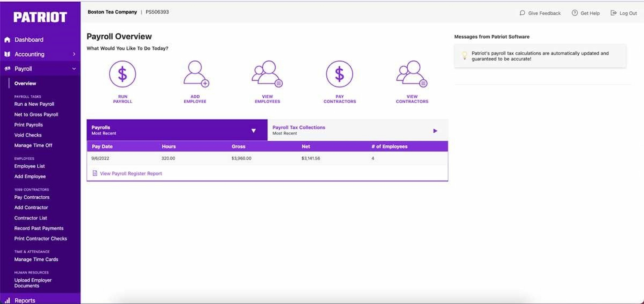Click the Run Payroll dollar icon
This screenshot has width=644, height=304.
[122, 74]
